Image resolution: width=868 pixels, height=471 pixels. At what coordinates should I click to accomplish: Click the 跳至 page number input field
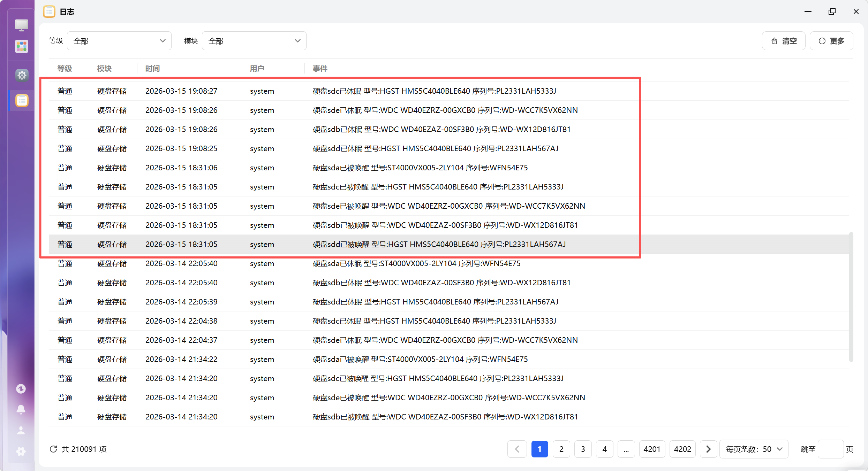click(x=830, y=449)
